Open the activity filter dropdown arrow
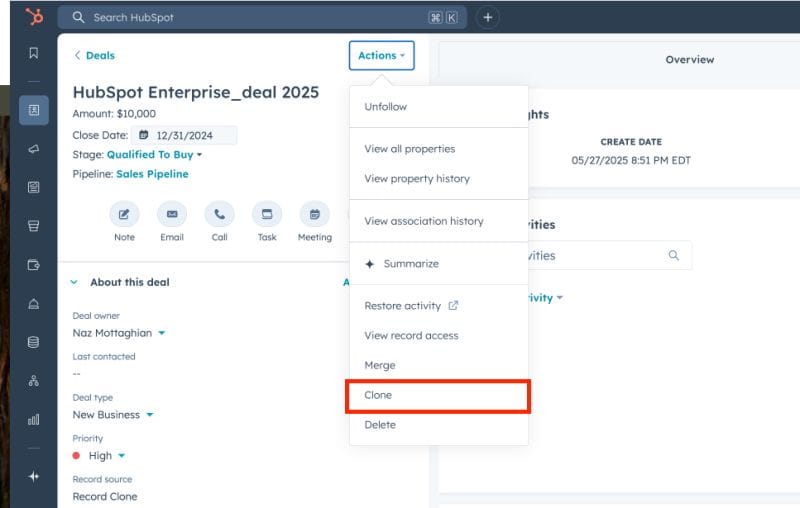800x508 pixels. tap(560, 297)
